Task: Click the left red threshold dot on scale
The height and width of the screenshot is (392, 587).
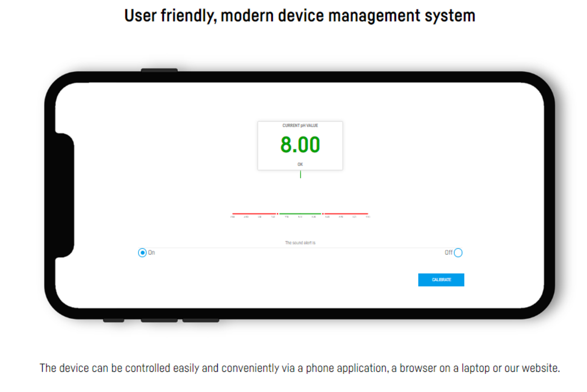Action: tap(278, 214)
